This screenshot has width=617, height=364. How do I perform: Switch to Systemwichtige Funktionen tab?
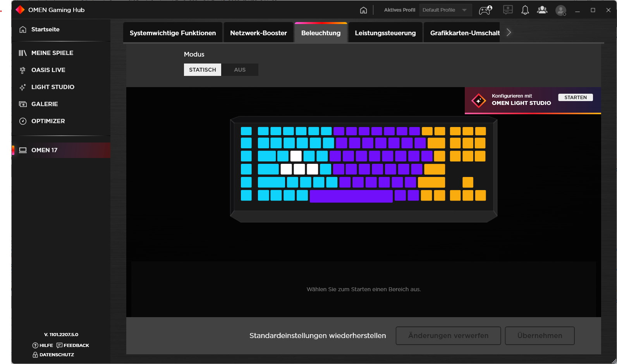(173, 33)
